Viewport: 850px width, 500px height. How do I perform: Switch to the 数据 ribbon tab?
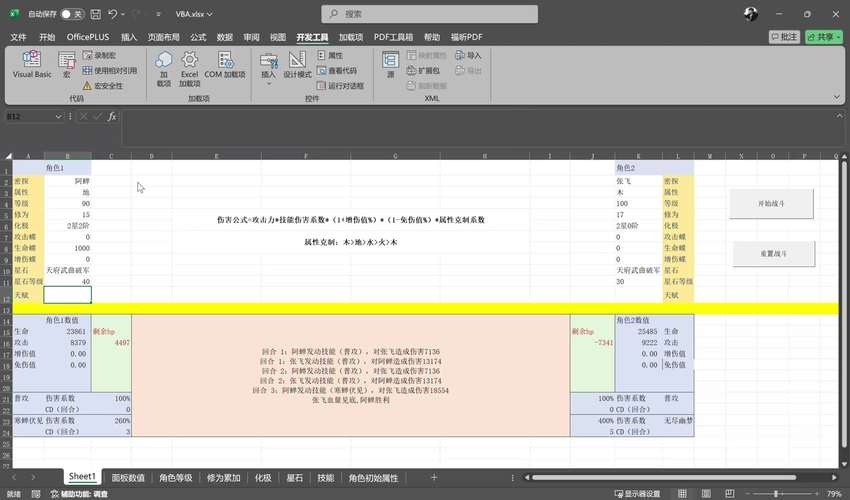pos(224,37)
